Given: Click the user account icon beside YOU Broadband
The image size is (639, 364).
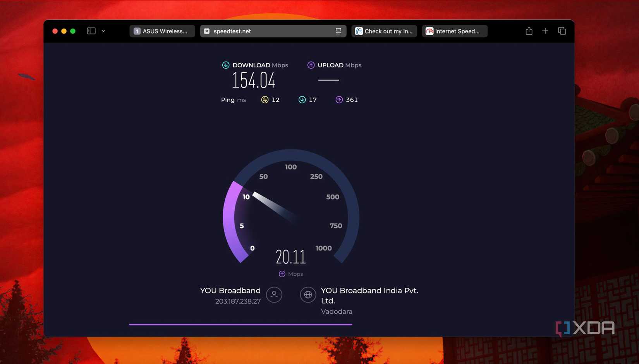Looking at the screenshot, I should (x=274, y=295).
